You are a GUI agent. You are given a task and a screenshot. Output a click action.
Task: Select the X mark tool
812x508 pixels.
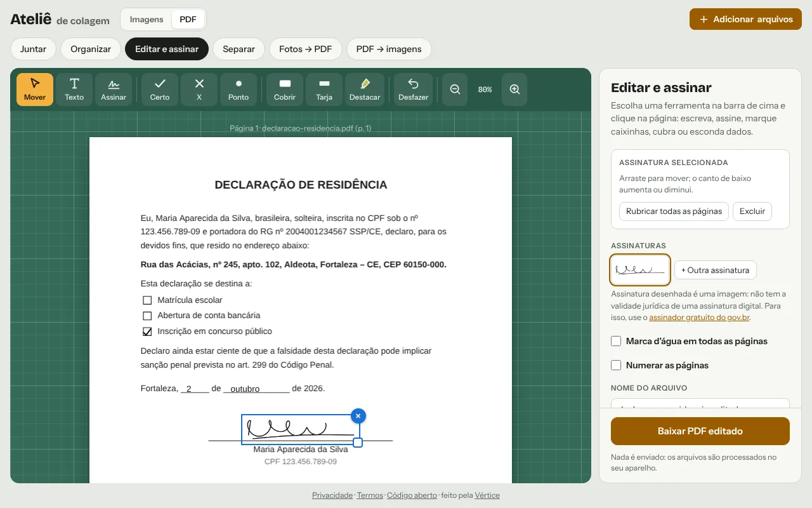(x=199, y=90)
